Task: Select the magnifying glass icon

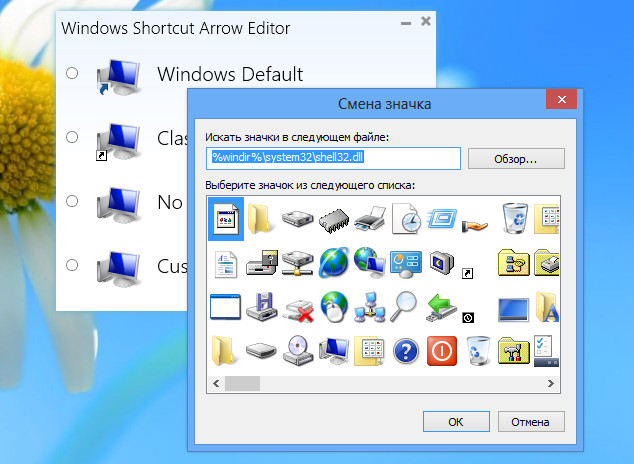Action: pos(404,306)
